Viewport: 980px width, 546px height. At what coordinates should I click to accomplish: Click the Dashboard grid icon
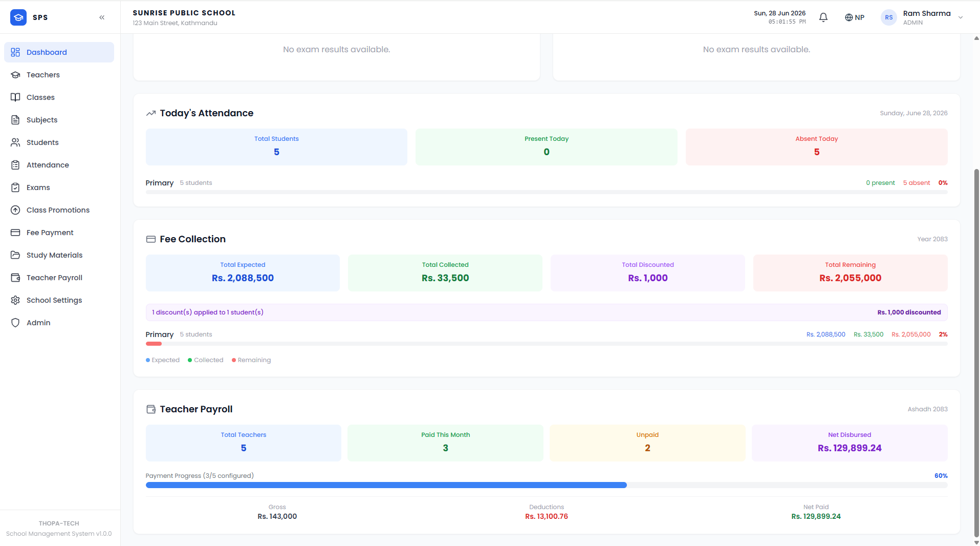(15, 52)
